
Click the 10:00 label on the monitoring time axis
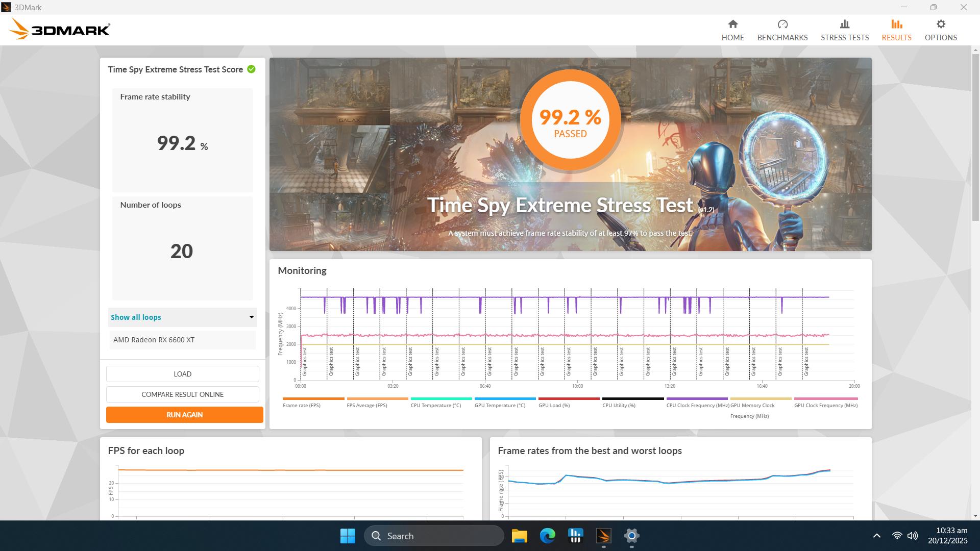(x=577, y=386)
